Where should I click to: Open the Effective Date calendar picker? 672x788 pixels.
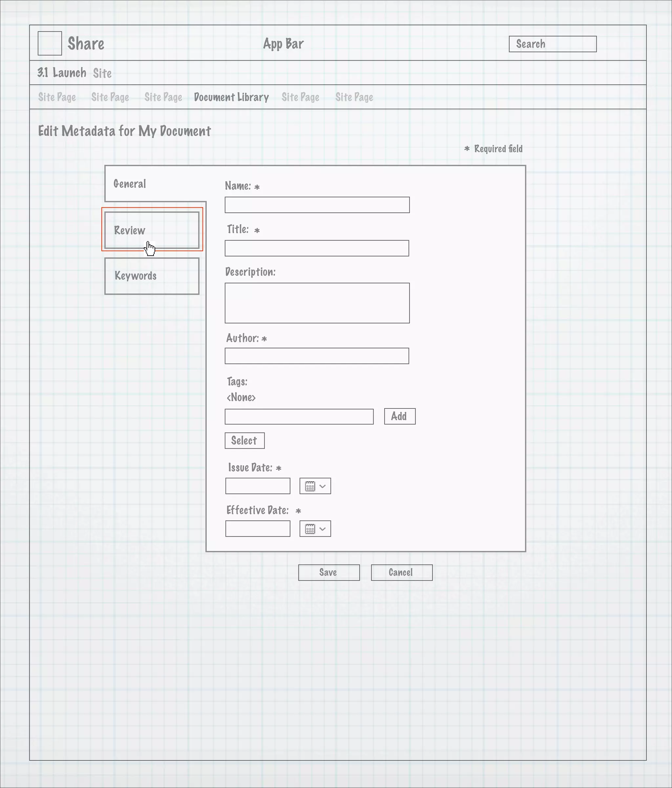[310, 529]
